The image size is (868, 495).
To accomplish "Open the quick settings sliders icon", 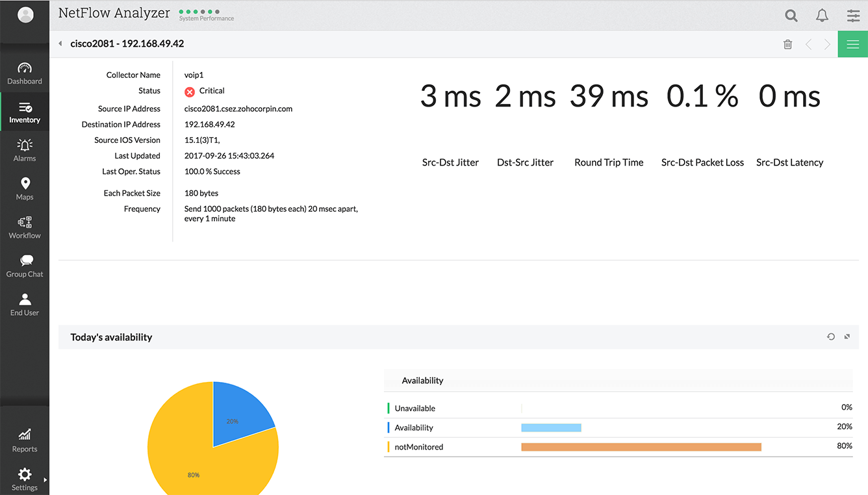I will coord(853,16).
